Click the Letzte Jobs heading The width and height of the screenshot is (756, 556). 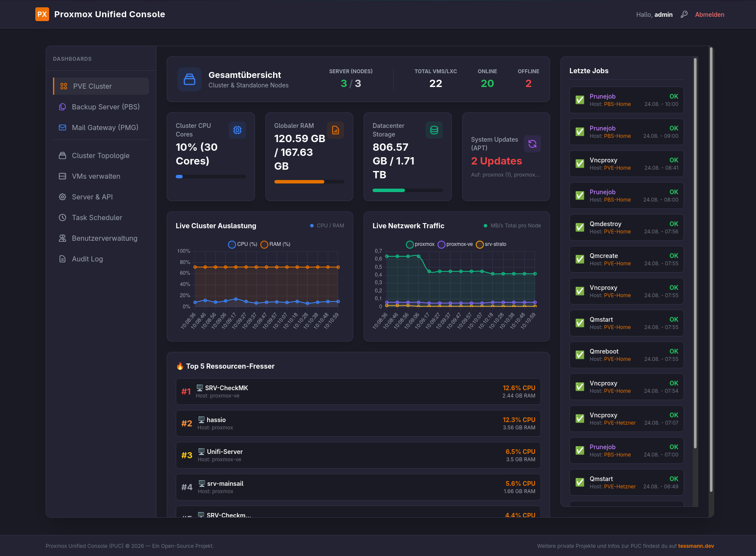pos(589,71)
